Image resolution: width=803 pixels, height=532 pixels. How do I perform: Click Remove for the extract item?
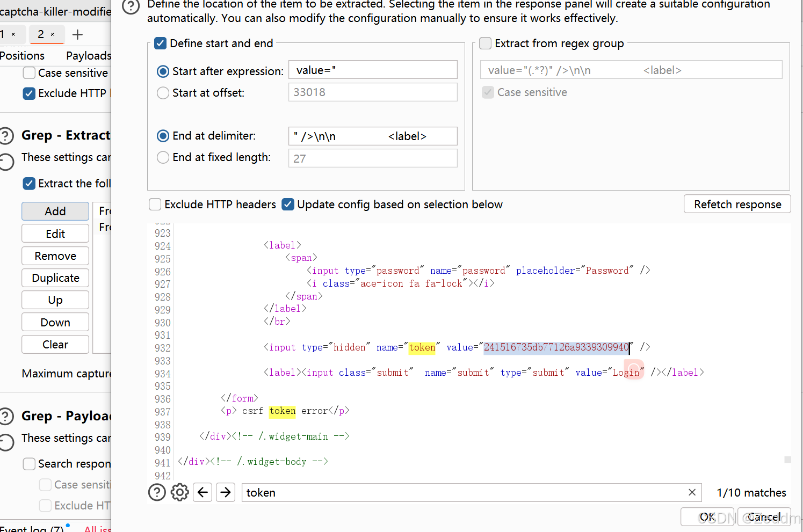point(55,256)
